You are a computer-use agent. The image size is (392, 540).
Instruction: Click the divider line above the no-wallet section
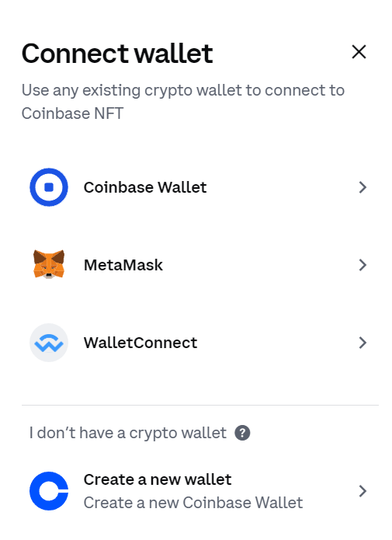pyautogui.click(x=200, y=405)
